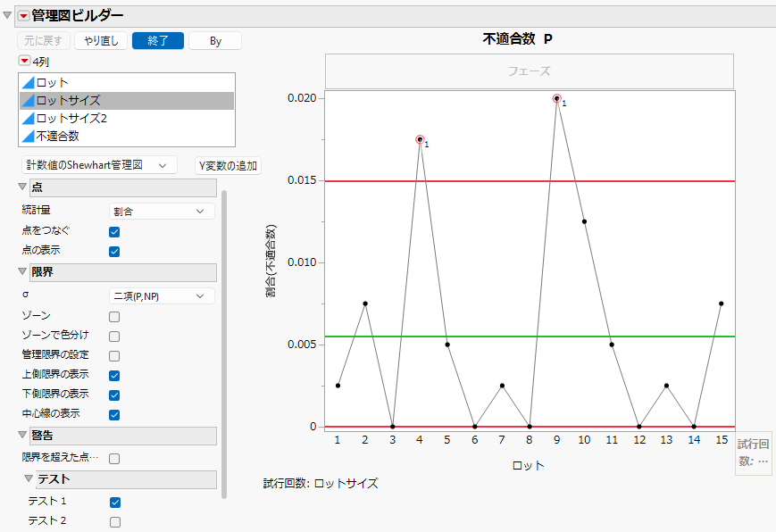This screenshot has width=776, height=532.
Task: Enable the 管理限界の設定 checkbox
Action: point(114,356)
